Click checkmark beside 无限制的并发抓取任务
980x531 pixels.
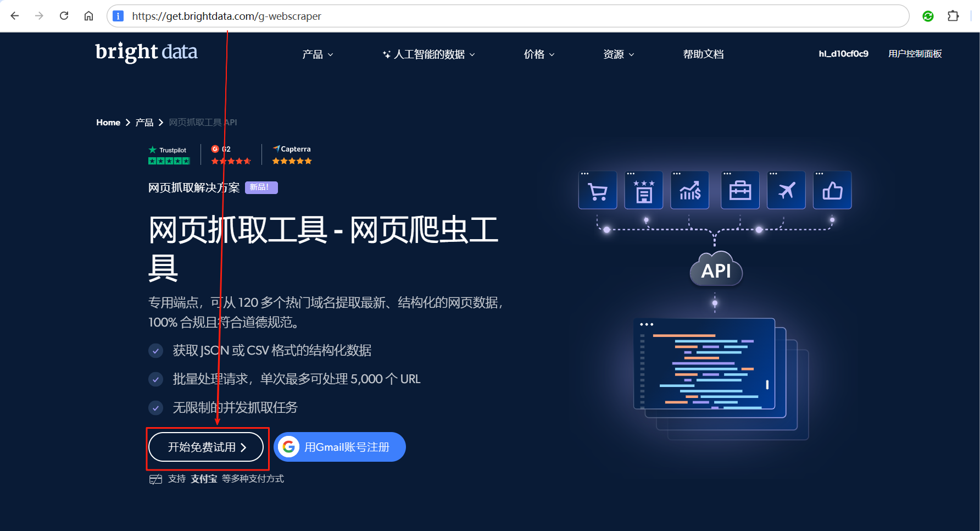coord(156,408)
